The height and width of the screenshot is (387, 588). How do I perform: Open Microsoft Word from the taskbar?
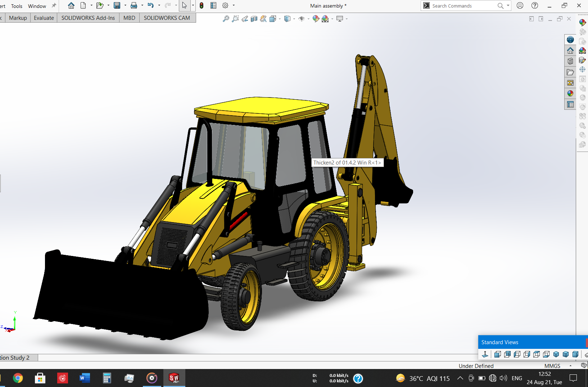pyautogui.click(x=85, y=378)
